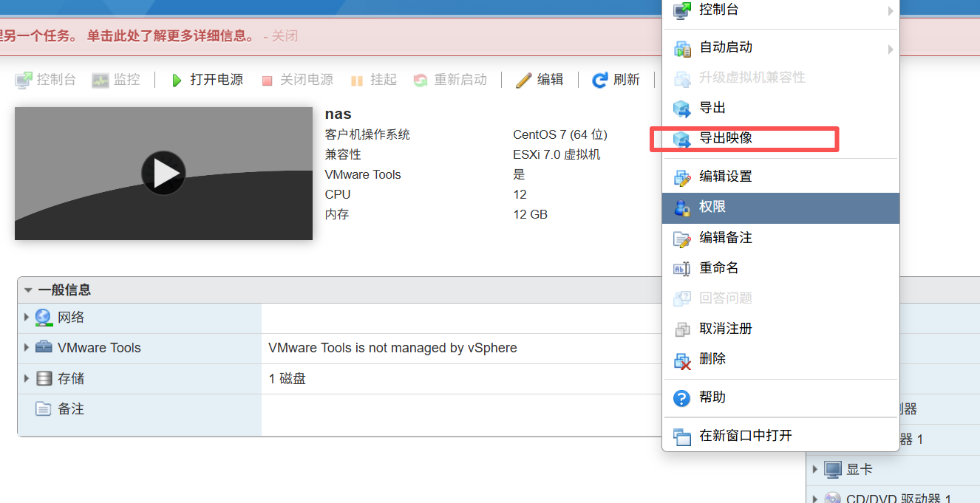
Task: Open the 自动启动 submenu arrow
Action: click(891, 49)
